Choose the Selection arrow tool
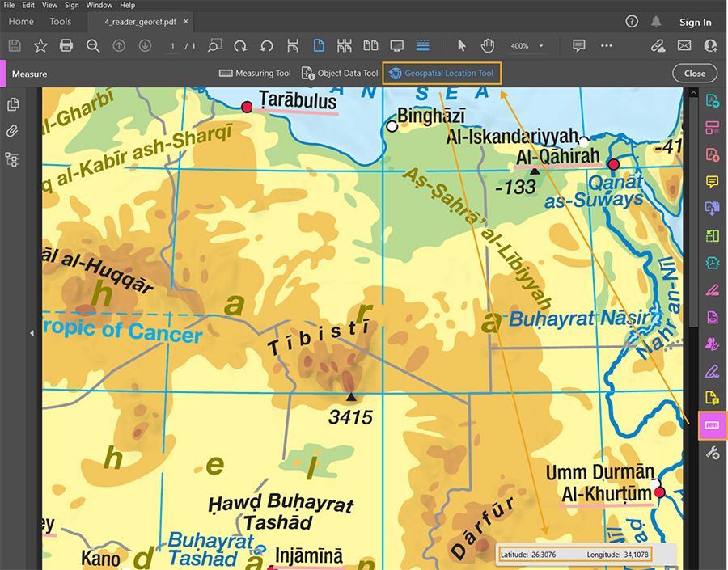Viewport: 728px width, 570px height. point(461,45)
